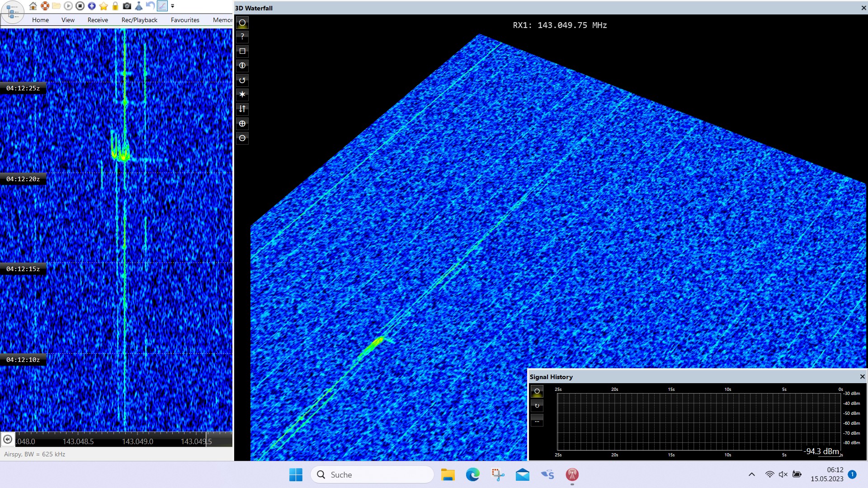Open the Windows Start menu
This screenshot has height=488, width=868.
pos(296,474)
